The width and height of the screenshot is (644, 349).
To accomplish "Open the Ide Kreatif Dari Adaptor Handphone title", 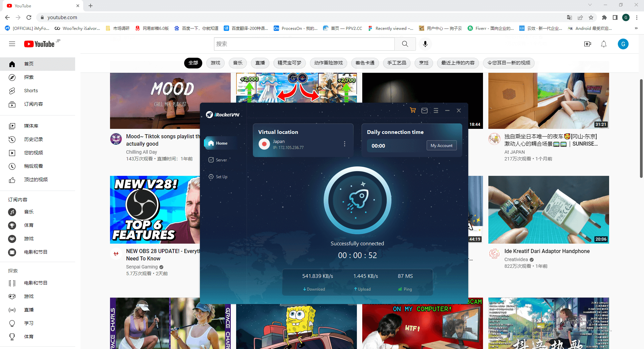I will pos(547,251).
